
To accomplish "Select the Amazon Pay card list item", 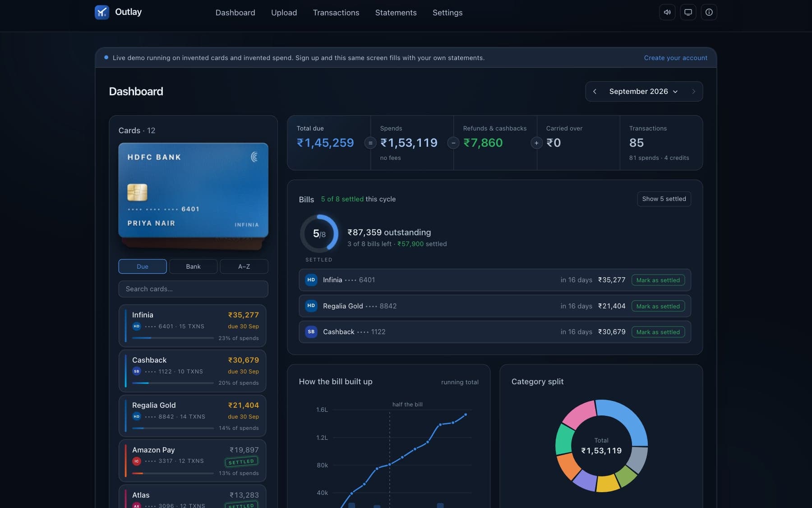I will [192, 461].
